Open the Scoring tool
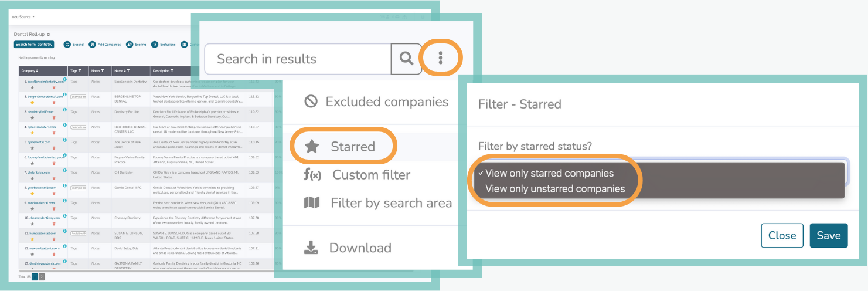 tap(130, 45)
